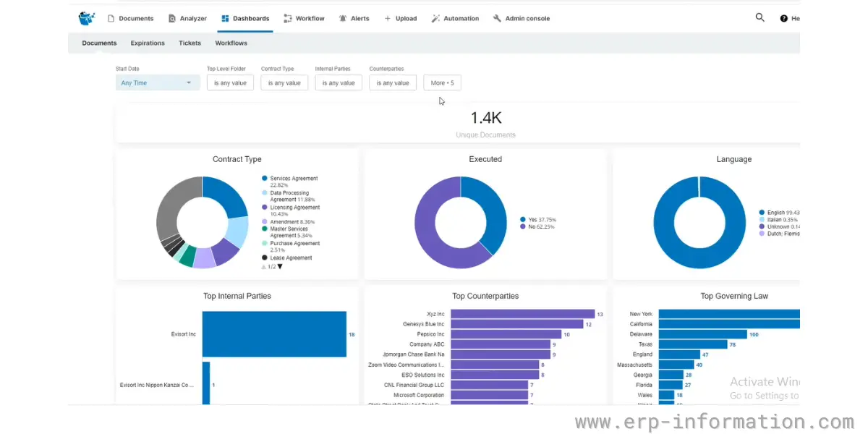
Task: Click the 1.4K Unique Documents value
Action: pyautogui.click(x=486, y=118)
